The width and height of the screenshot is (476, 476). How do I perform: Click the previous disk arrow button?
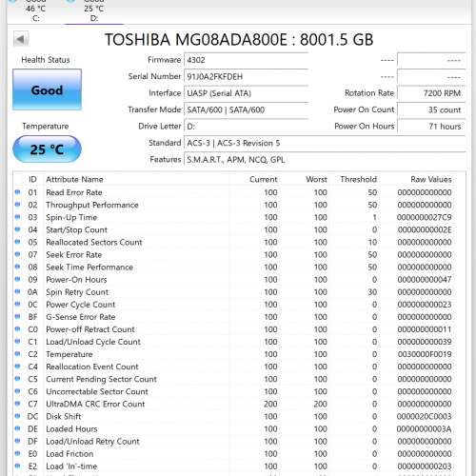tap(21, 39)
